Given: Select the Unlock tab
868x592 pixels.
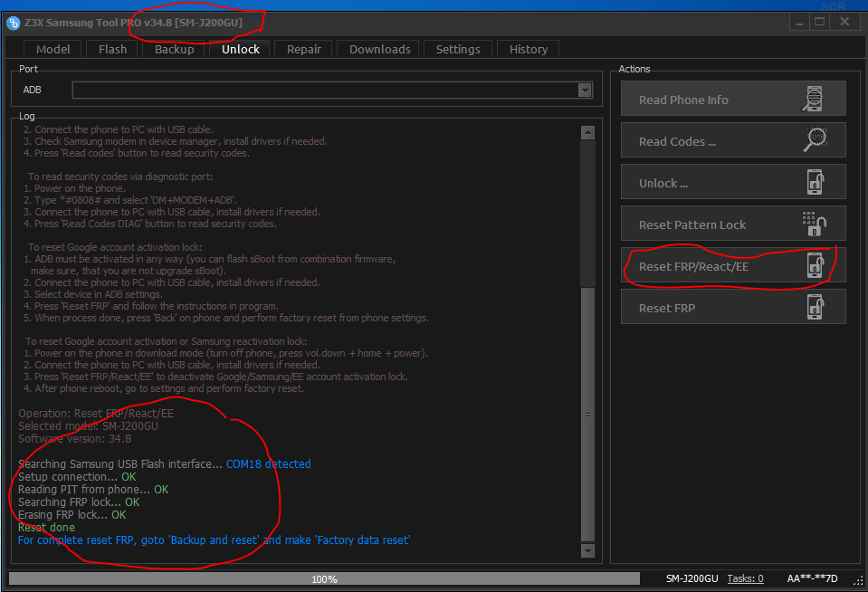Looking at the screenshot, I should [240, 49].
